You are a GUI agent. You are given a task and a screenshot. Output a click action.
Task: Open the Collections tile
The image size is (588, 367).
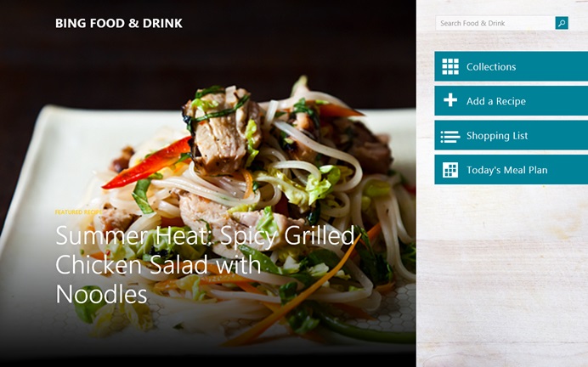[512, 66]
